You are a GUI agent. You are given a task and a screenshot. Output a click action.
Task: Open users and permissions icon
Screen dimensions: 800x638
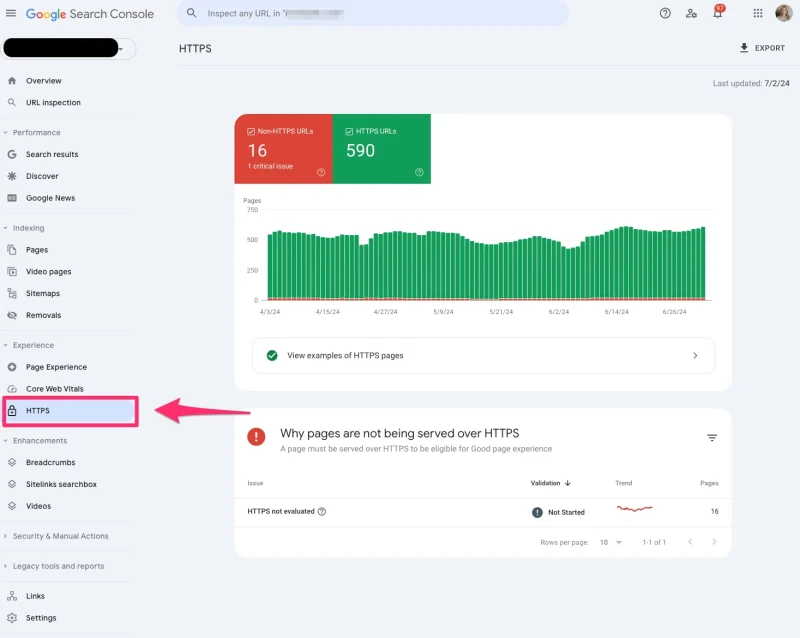pyautogui.click(x=691, y=13)
